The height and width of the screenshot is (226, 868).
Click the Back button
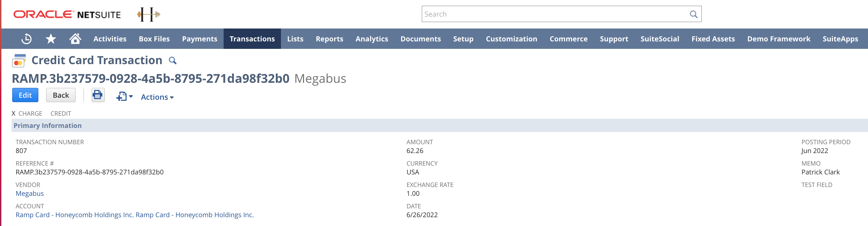coord(61,95)
